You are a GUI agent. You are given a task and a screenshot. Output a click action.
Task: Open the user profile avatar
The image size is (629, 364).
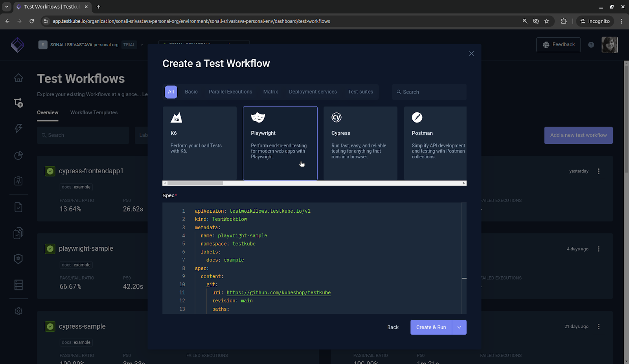610,45
